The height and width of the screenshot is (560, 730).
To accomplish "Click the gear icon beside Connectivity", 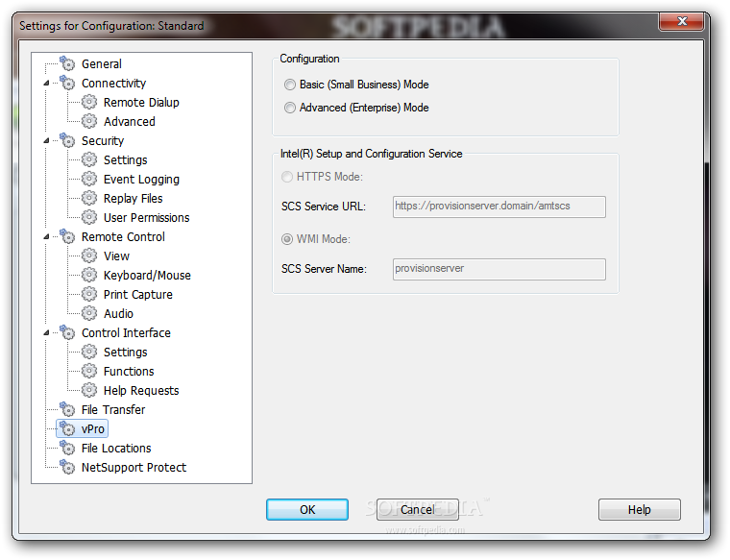I will 67,83.
